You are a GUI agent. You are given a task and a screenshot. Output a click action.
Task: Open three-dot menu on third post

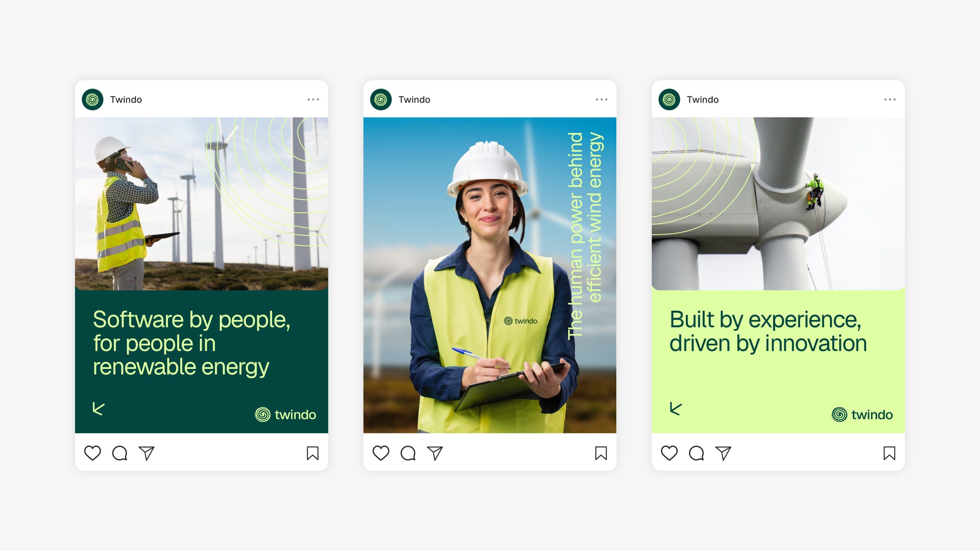tap(890, 99)
